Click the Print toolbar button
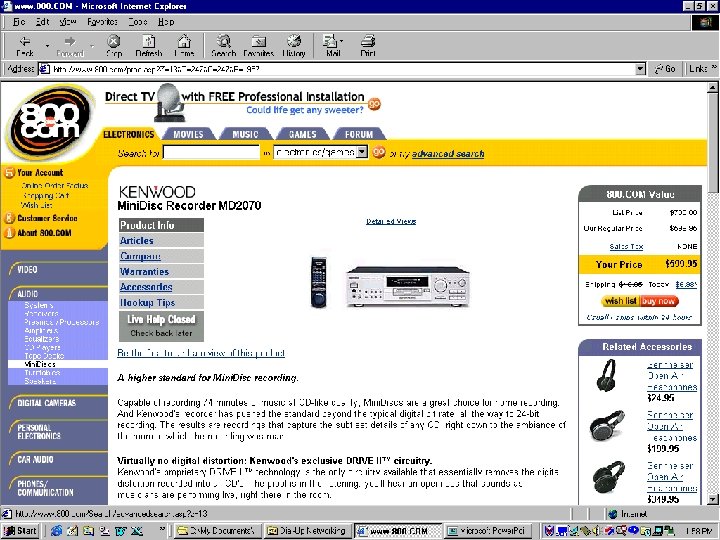Screen dimensions: 720x540 coord(368,46)
